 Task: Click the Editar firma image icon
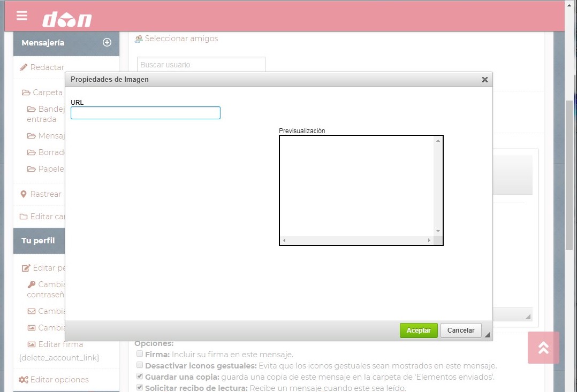[32, 344]
